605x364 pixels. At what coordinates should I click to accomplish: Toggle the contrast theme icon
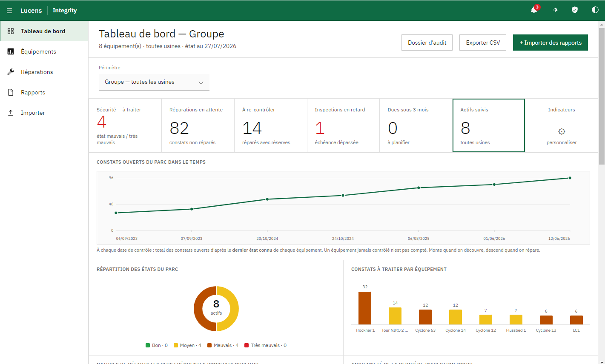pos(595,10)
